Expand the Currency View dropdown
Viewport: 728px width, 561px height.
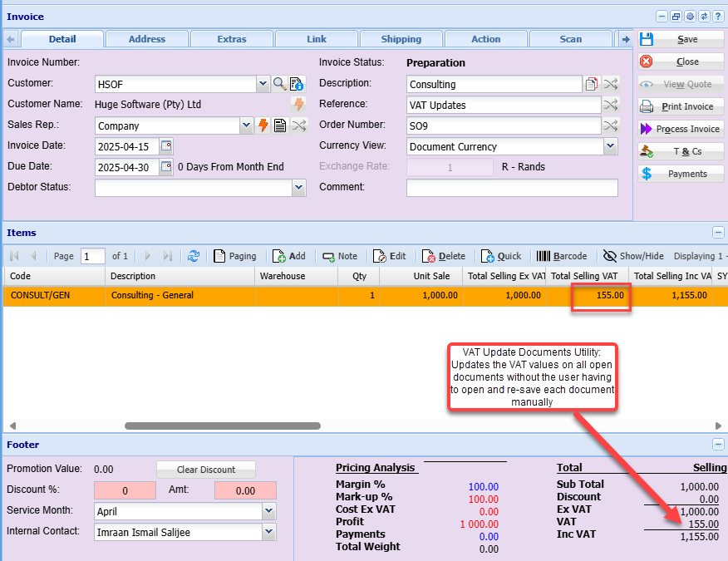point(610,146)
